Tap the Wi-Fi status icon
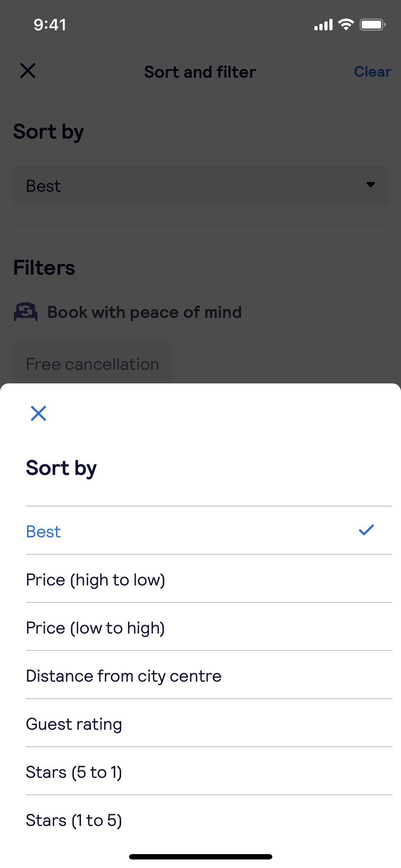401x868 pixels. coord(346,25)
